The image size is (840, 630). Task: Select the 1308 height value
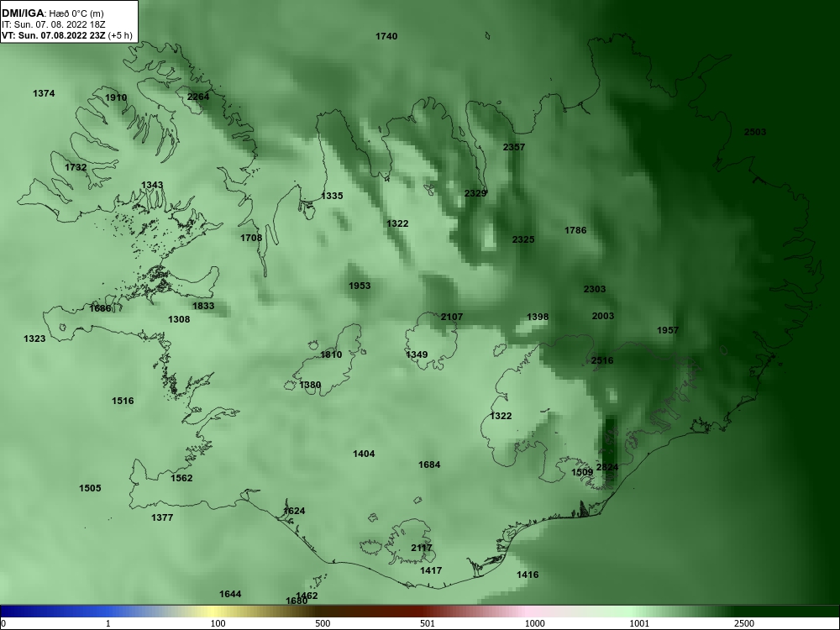[x=179, y=319]
